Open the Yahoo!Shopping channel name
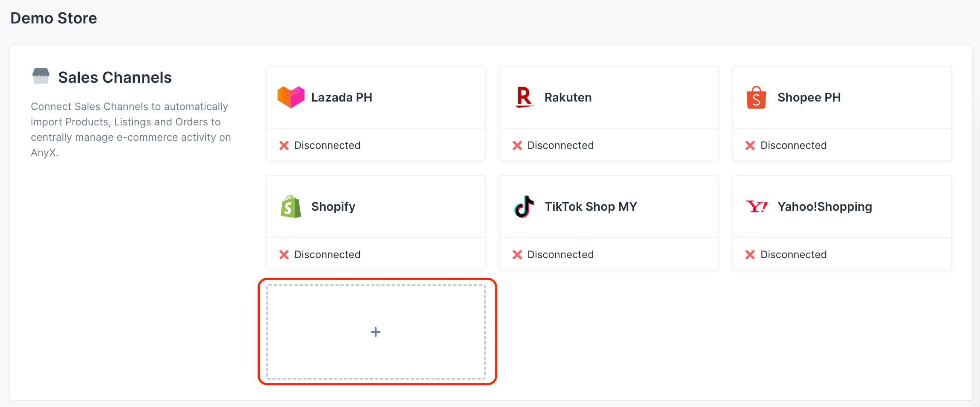 pyautogui.click(x=825, y=206)
